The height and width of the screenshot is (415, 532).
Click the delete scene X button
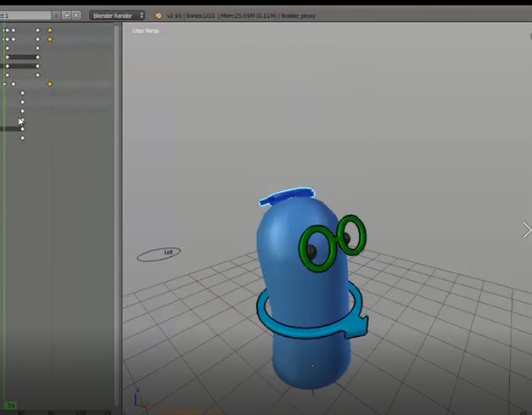pyautogui.click(x=76, y=15)
